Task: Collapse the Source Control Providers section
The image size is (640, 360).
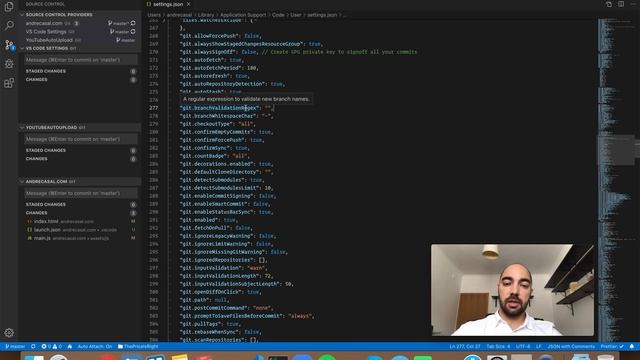Action: 80,15
